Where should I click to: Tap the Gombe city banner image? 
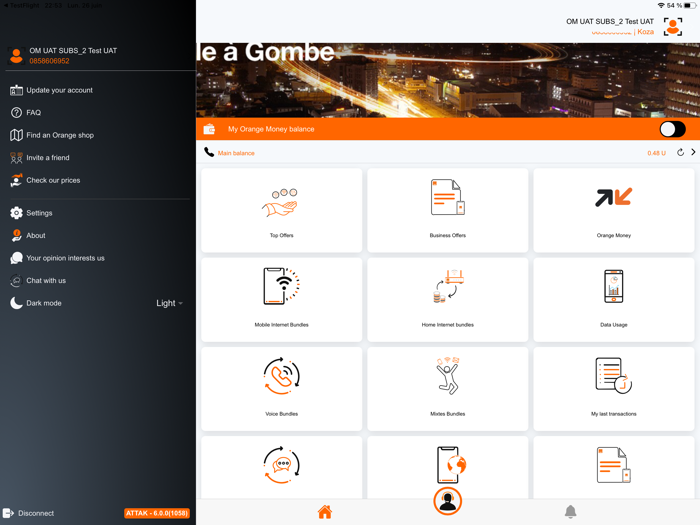click(x=447, y=80)
